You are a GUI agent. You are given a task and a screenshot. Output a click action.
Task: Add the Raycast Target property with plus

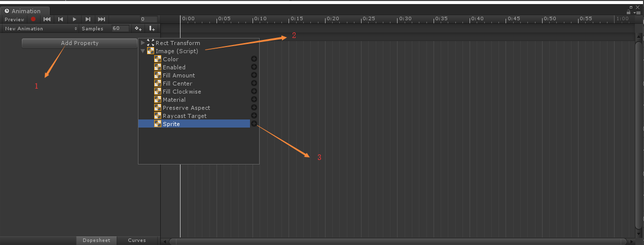(254, 116)
